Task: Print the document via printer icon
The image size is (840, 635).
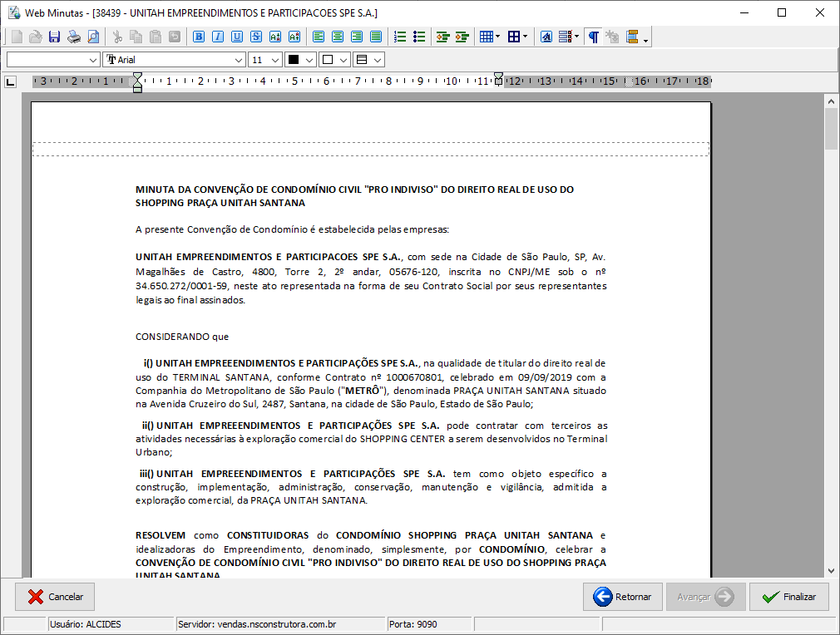Action: coord(74,37)
